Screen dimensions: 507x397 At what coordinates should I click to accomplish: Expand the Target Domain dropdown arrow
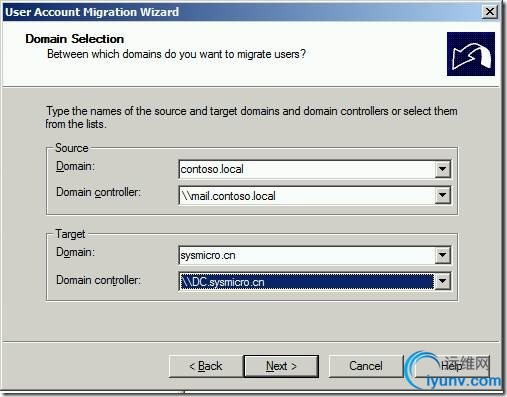click(443, 255)
